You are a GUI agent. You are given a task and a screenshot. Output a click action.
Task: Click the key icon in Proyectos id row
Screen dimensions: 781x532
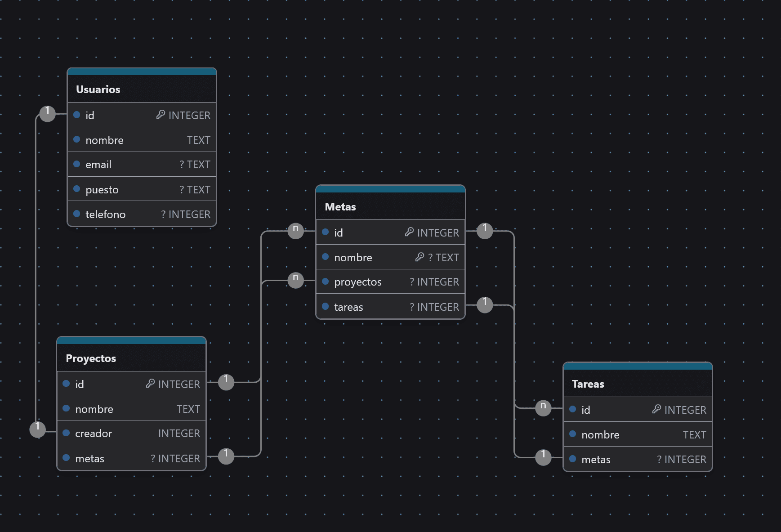coord(150,384)
